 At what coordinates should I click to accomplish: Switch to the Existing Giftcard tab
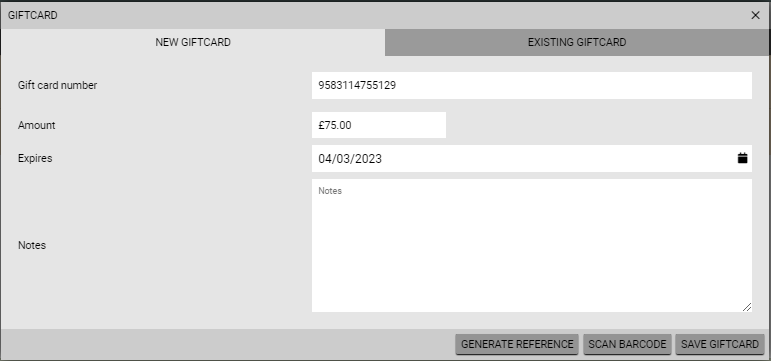pyautogui.click(x=577, y=42)
